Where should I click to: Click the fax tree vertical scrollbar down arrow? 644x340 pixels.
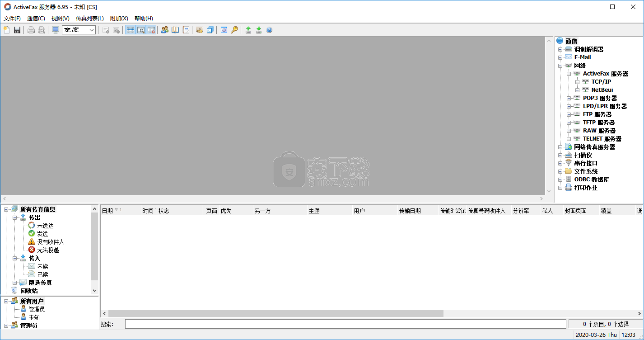(94, 291)
